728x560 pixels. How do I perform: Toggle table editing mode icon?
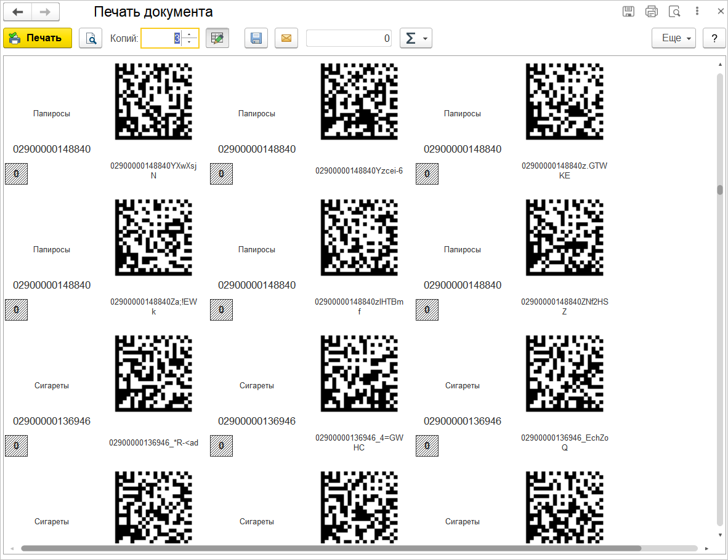point(217,38)
